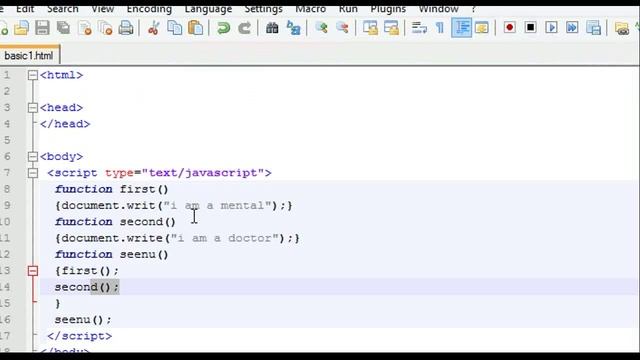Click the string "i am a mental"
Screen dimensions: 640x360
[x=217, y=205]
